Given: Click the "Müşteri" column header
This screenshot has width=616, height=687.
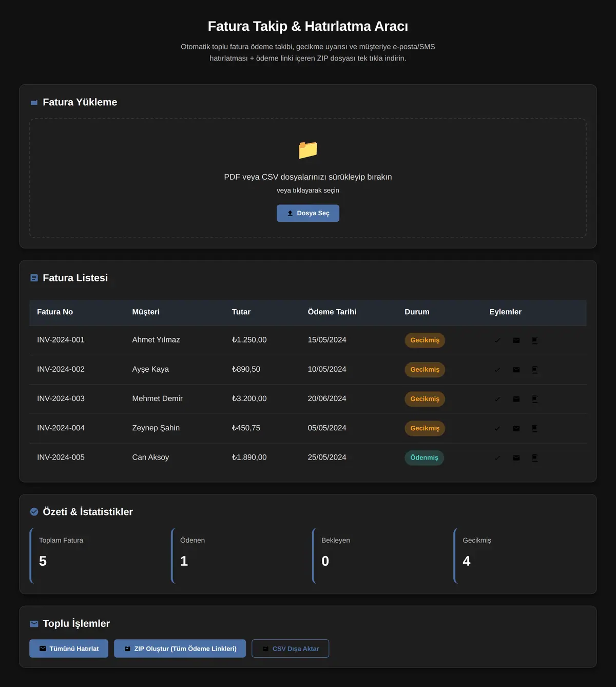Looking at the screenshot, I should tap(146, 312).
